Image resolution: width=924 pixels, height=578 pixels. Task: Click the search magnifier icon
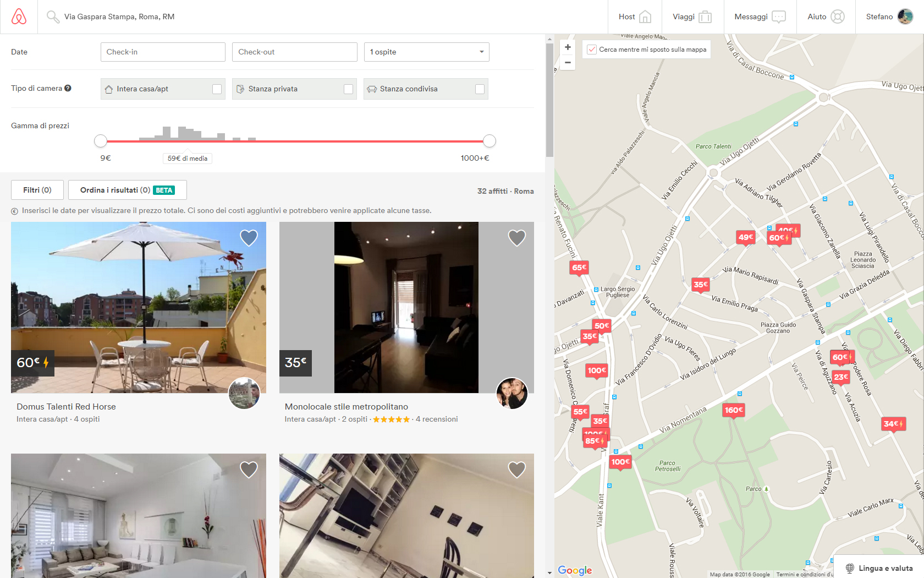click(x=53, y=17)
